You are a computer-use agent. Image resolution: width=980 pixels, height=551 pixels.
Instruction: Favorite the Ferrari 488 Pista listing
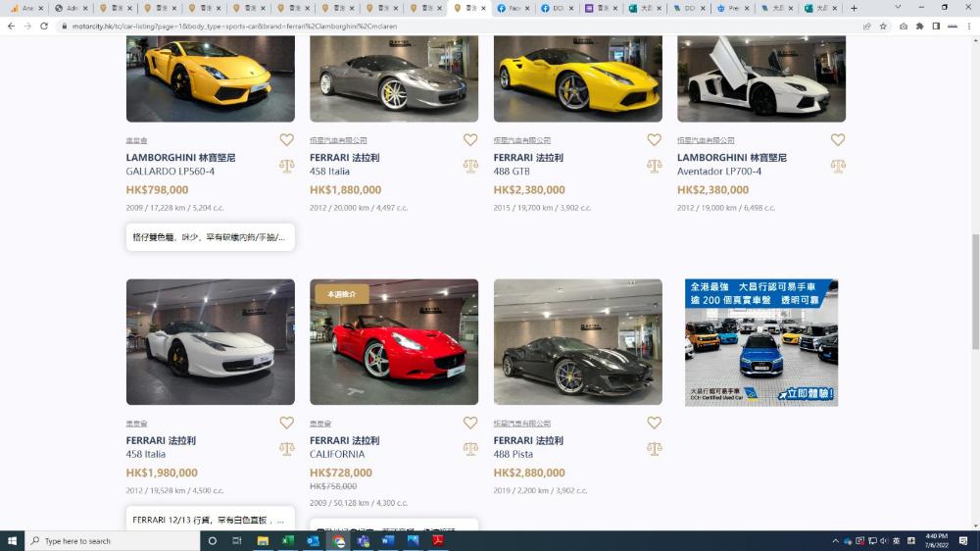(x=654, y=423)
